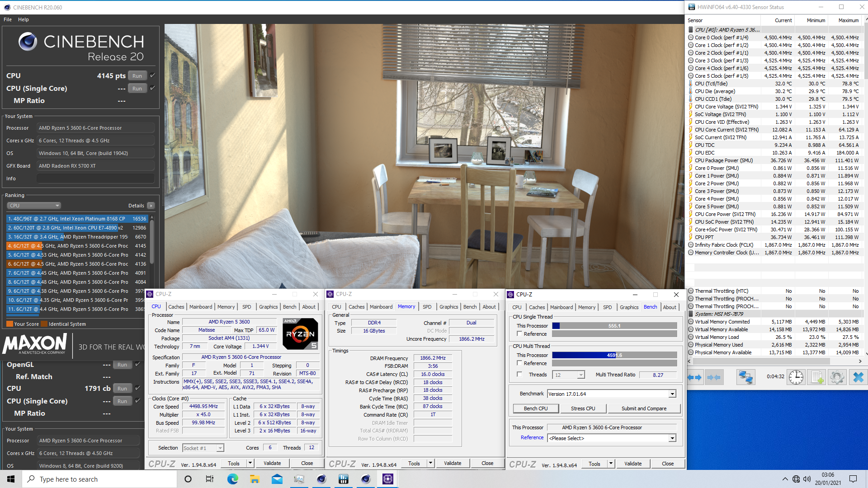
Task: Toggle Cinebench R20 CPU (Single Core) checkbox
Action: point(152,88)
